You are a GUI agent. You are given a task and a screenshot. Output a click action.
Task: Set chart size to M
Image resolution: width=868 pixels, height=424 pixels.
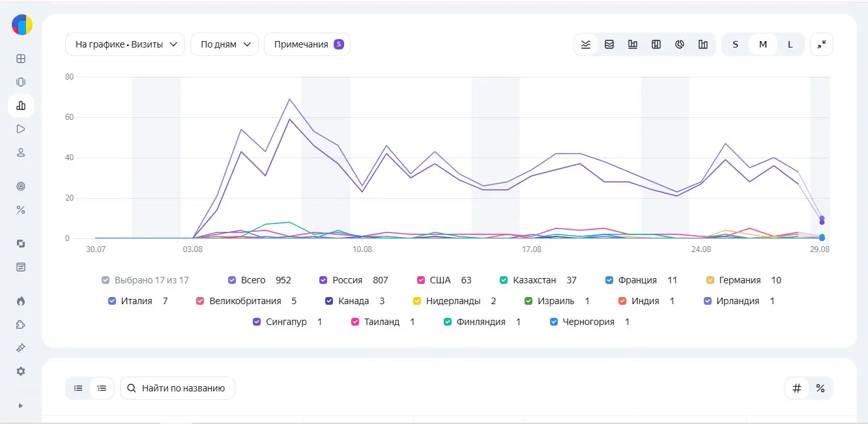click(763, 44)
